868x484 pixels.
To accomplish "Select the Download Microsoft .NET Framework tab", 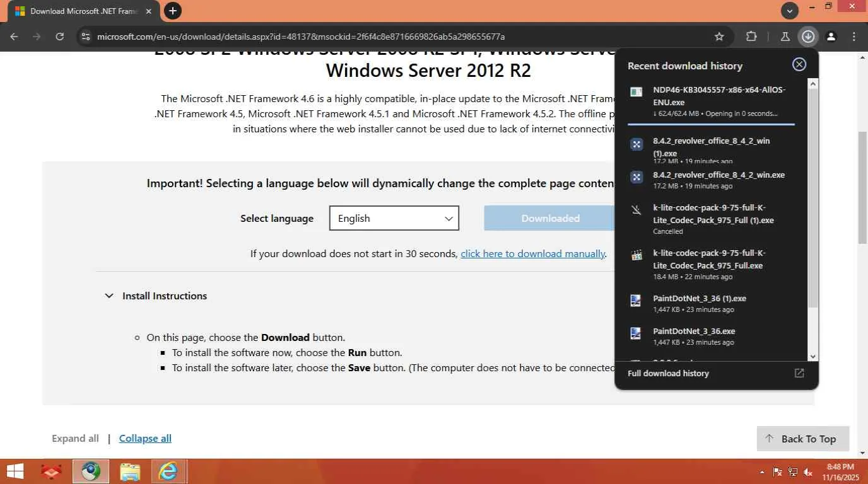I will (x=82, y=11).
